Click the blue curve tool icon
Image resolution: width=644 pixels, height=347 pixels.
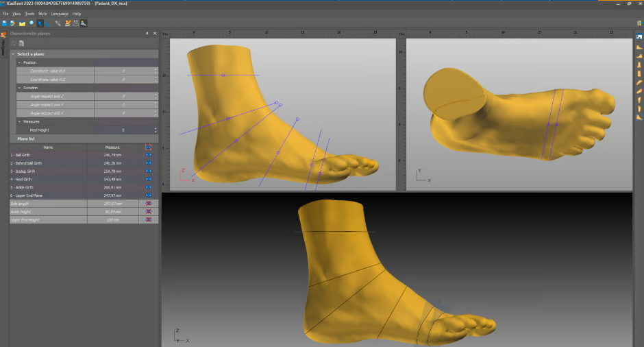pos(48,23)
